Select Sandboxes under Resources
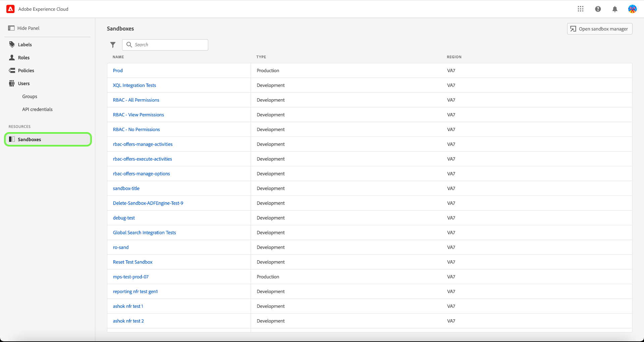 30,139
